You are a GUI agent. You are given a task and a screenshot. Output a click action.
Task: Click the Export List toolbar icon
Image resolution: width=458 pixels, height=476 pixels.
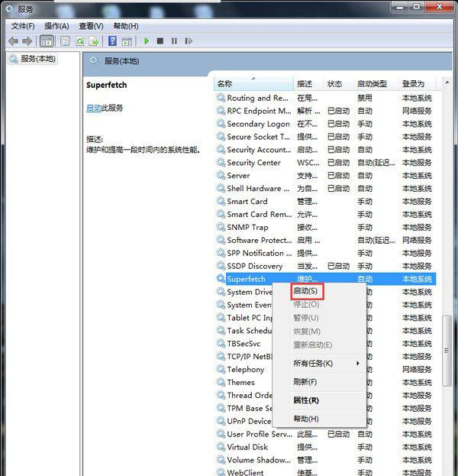pos(95,41)
